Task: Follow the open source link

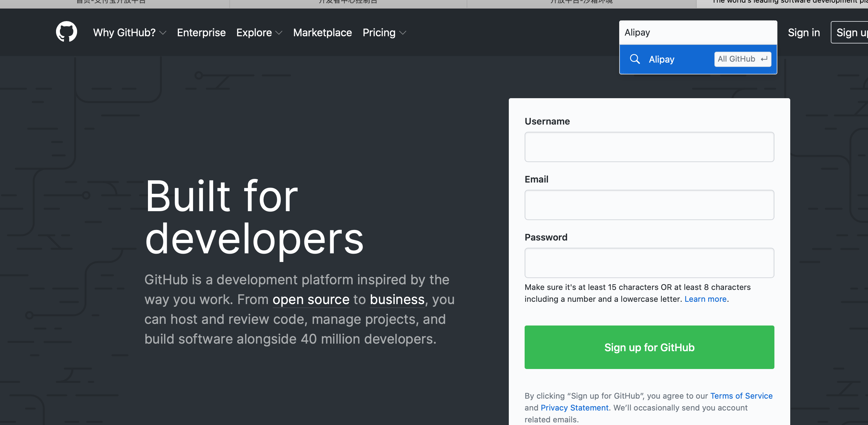Action: tap(311, 299)
